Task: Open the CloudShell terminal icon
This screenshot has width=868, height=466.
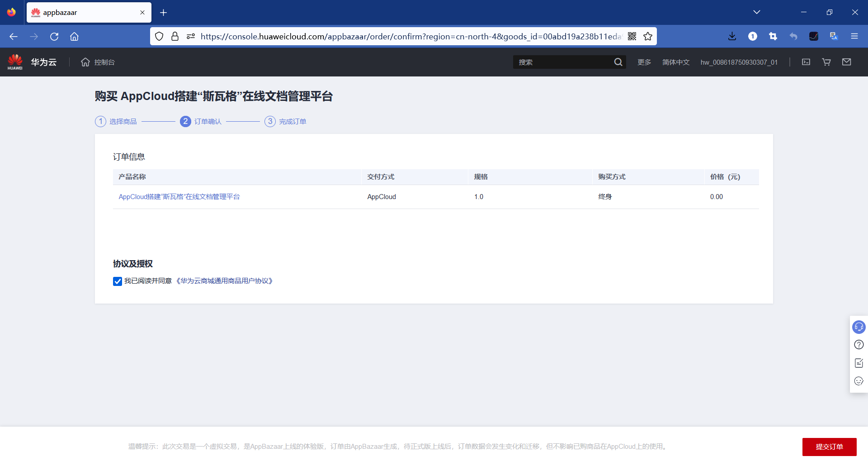Action: pyautogui.click(x=806, y=62)
